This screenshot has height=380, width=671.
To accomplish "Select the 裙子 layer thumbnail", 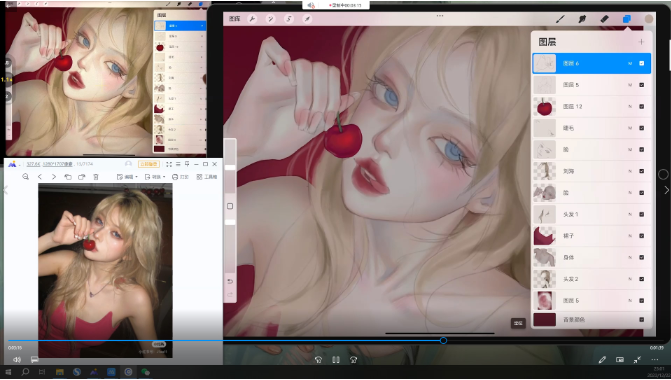I will pyautogui.click(x=545, y=236).
